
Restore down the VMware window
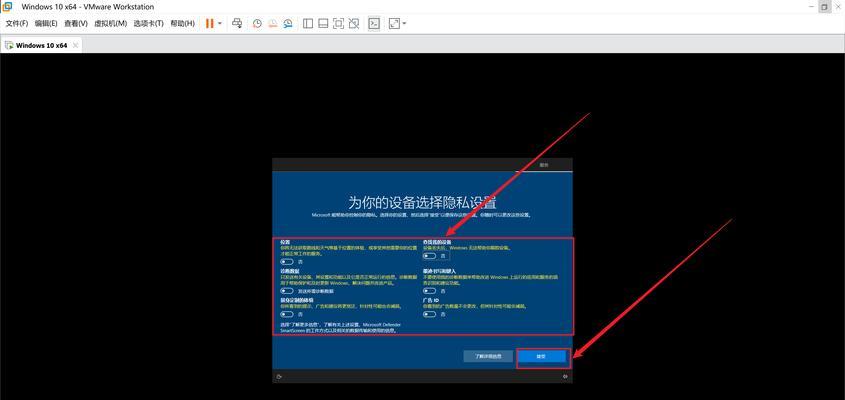[824, 7]
